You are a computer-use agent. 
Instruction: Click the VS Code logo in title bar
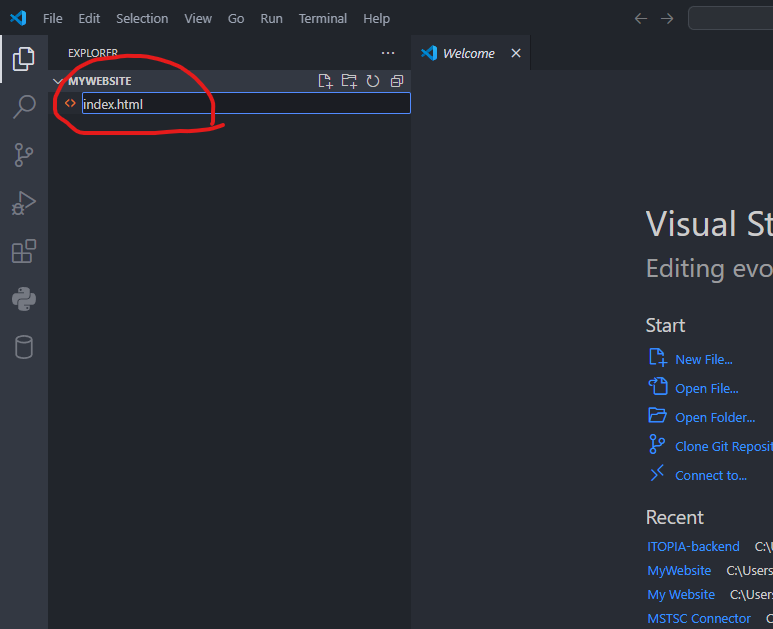(18, 18)
